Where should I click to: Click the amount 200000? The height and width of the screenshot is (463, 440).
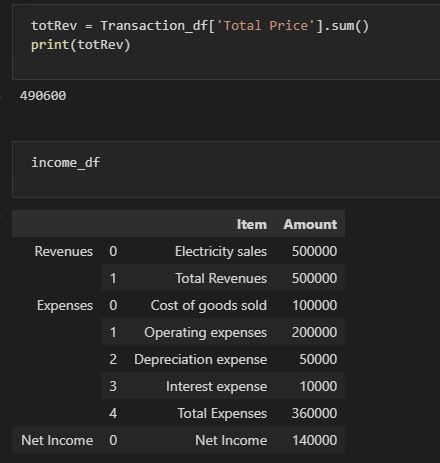[314, 332]
